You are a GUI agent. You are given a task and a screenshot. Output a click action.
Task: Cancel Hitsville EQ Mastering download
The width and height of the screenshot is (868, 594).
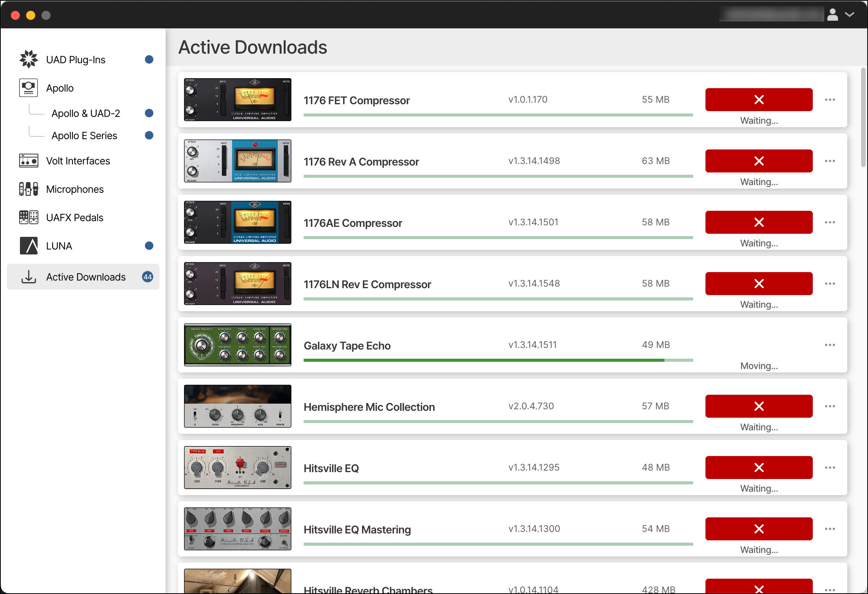tap(759, 529)
